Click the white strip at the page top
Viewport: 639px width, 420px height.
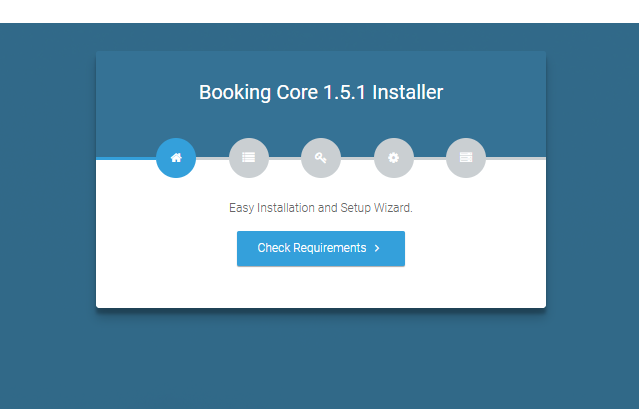(x=320, y=10)
